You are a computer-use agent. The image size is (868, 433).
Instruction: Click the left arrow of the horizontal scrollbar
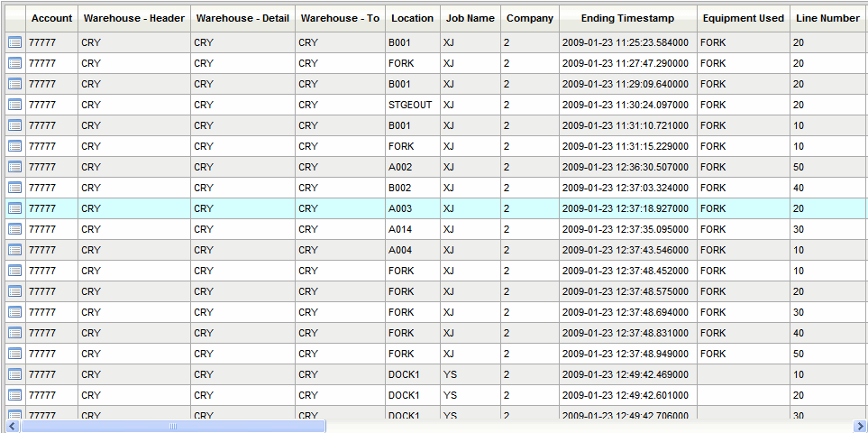[12, 426]
